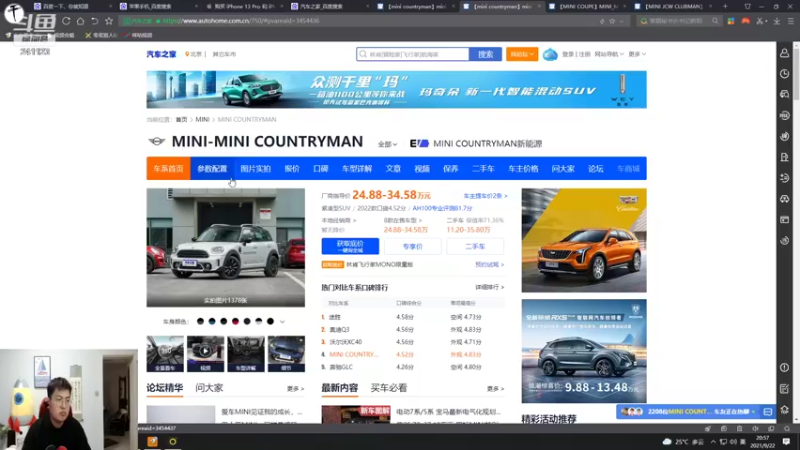Screen dimensions: 800x450
Task: Click the E new-energy badge icon
Action: (419, 143)
